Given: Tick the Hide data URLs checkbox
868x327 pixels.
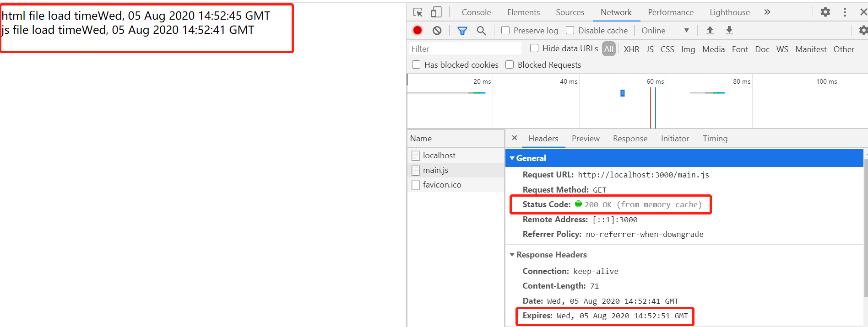Looking at the screenshot, I should click(534, 48).
